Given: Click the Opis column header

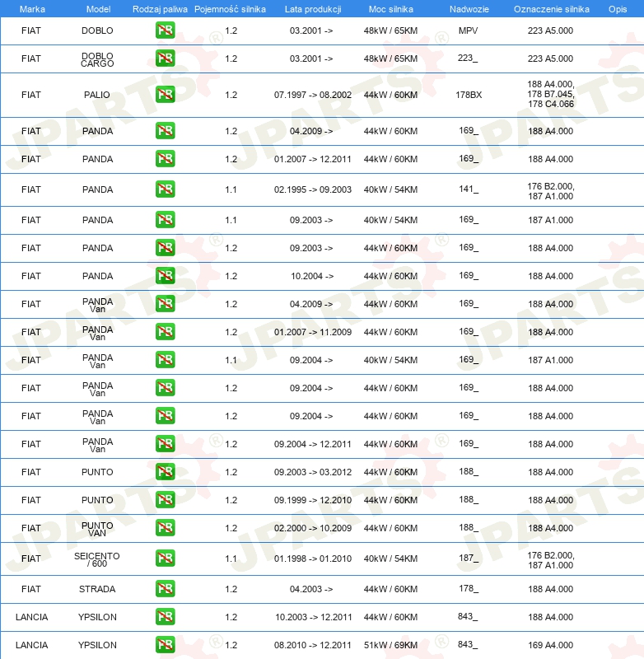Looking at the screenshot, I should (x=618, y=9).
